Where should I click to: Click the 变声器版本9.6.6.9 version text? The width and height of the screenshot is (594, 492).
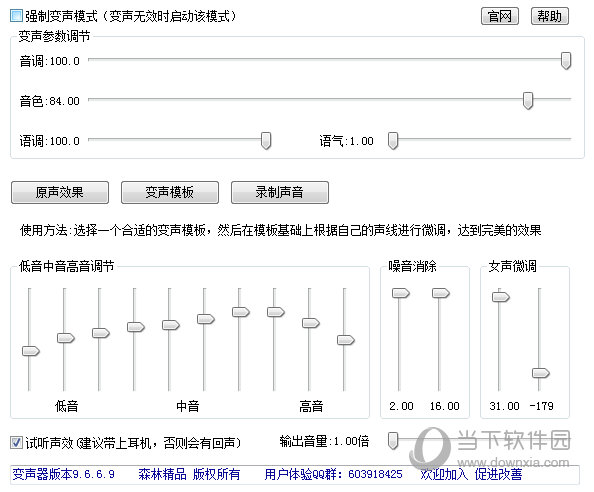pyautogui.click(x=64, y=474)
